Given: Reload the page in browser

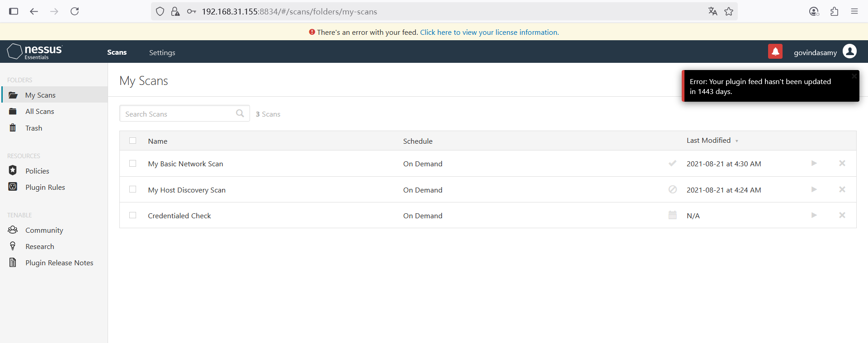Looking at the screenshot, I should pyautogui.click(x=75, y=11).
